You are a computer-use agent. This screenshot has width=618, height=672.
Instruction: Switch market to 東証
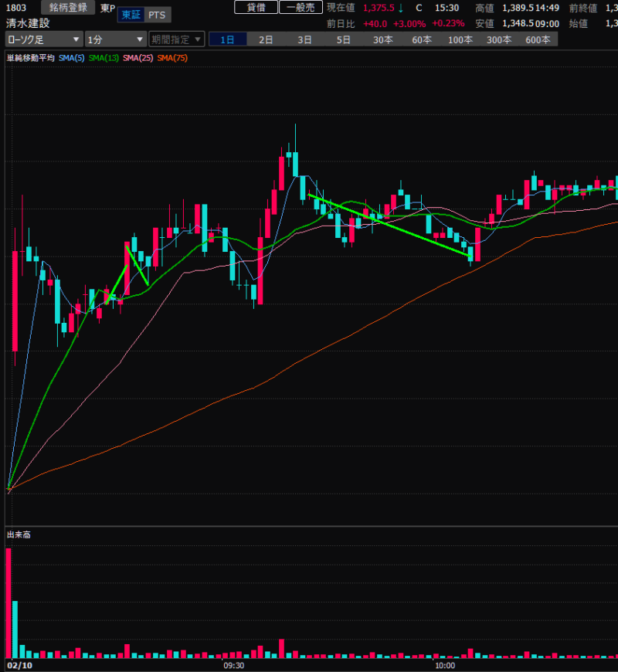pos(130,15)
